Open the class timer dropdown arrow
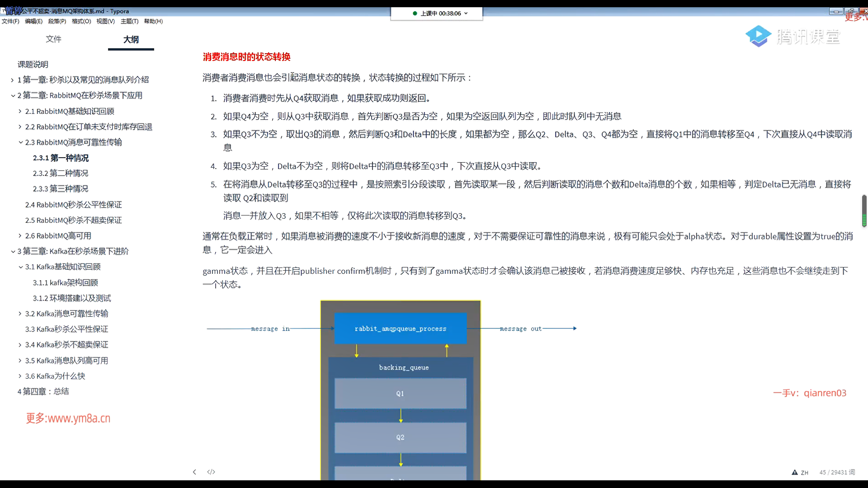Image resolution: width=868 pixels, height=488 pixels. click(466, 14)
